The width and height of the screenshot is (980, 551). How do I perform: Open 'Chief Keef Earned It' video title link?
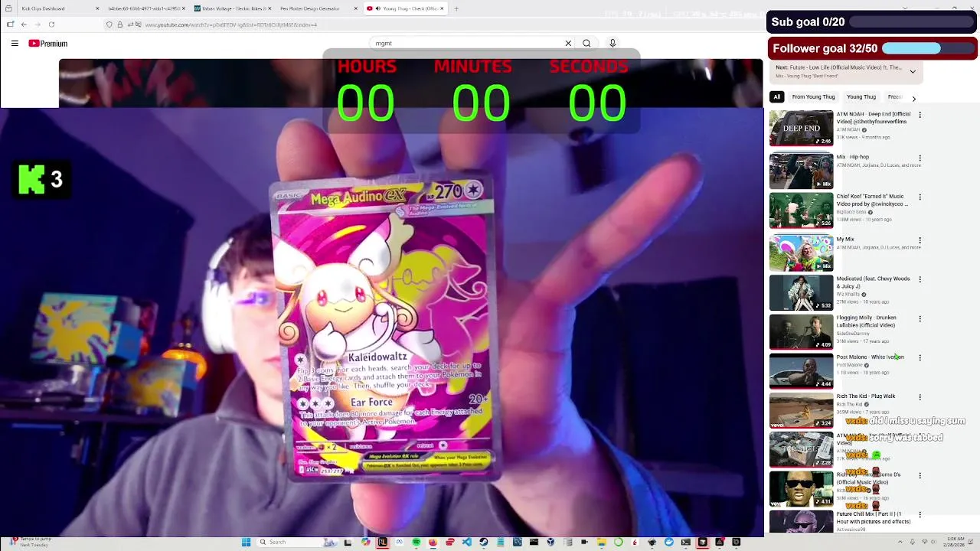(872, 201)
